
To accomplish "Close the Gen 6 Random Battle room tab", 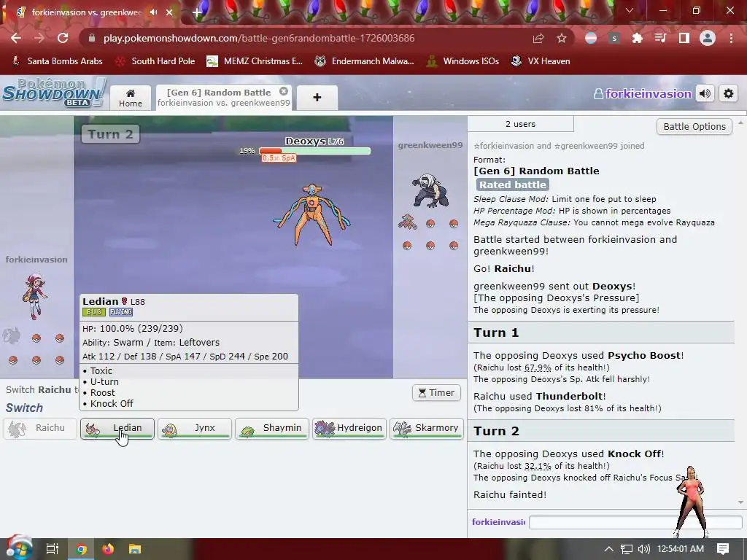I will tap(284, 91).
